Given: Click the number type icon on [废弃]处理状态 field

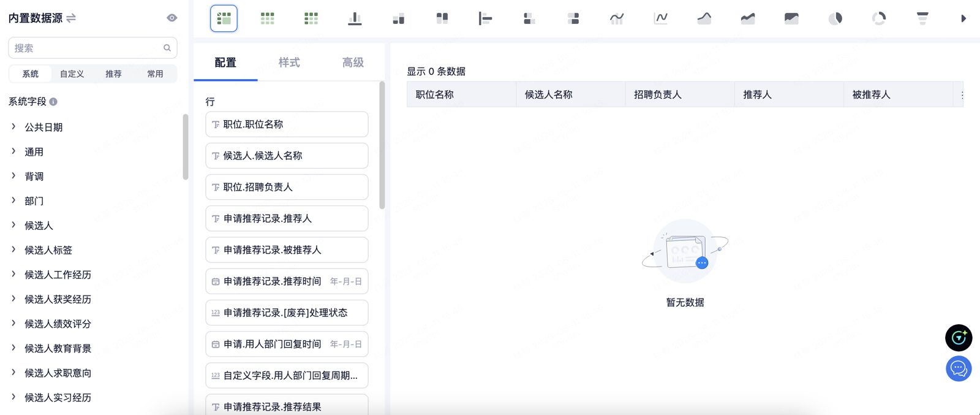Looking at the screenshot, I should 216,313.
